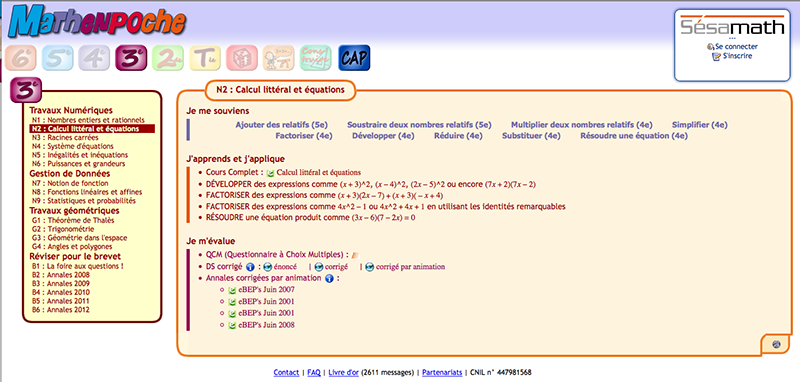Screen dimensions: 800x382
Task: Open N5 : Inégalités et inéquations
Action: point(80,155)
